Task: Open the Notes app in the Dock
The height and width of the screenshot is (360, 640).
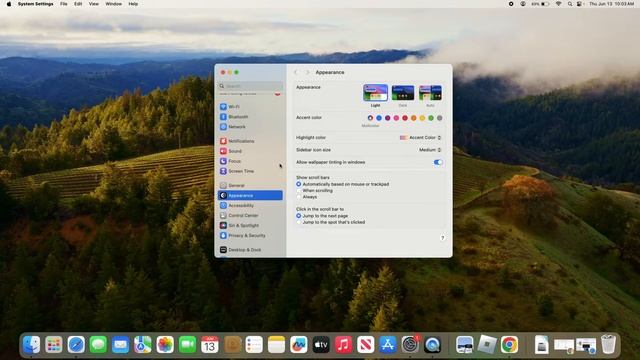Action: 276,345
